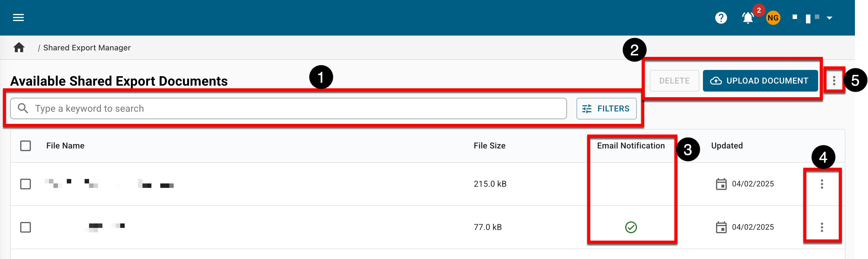Image resolution: width=868 pixels, height=259 pixels.
Task: Open page-level three-dot options menu
Action: click(834, 81)
